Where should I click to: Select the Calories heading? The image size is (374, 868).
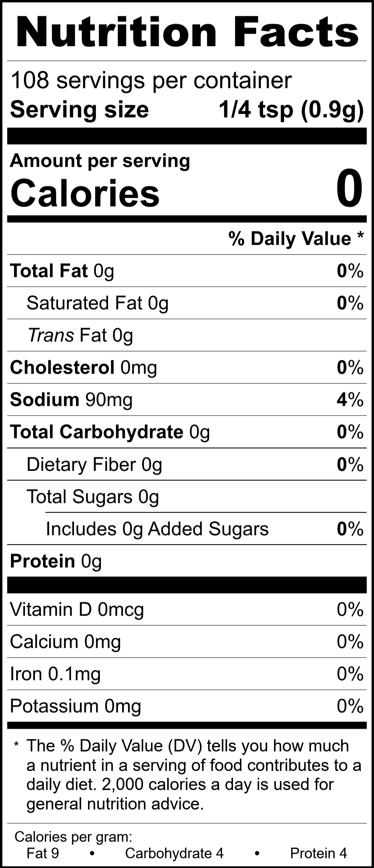point(85,193)
